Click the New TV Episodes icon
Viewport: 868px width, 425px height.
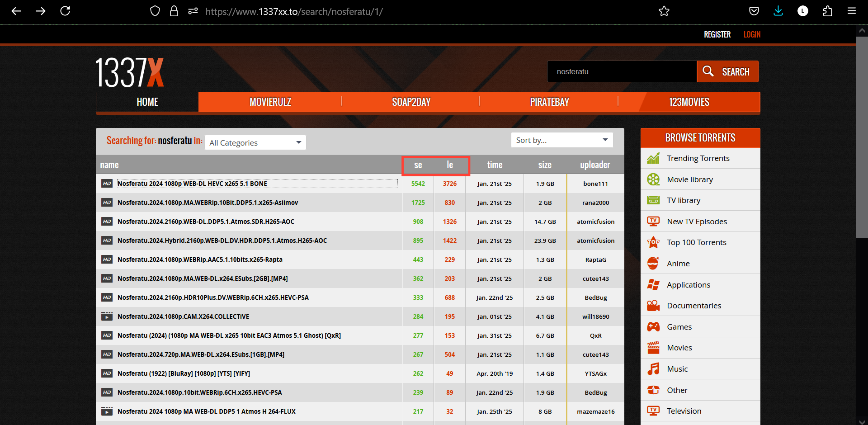click(x=653, y=222)
